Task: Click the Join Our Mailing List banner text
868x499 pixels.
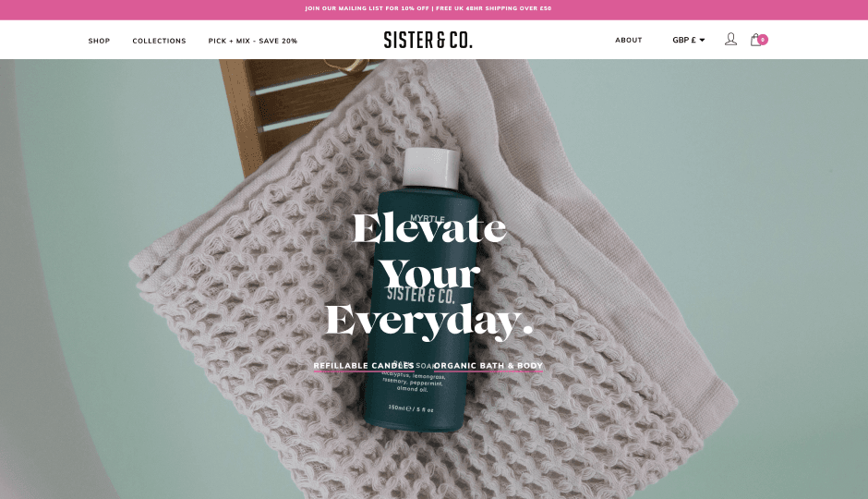Action: pos(367,8)
